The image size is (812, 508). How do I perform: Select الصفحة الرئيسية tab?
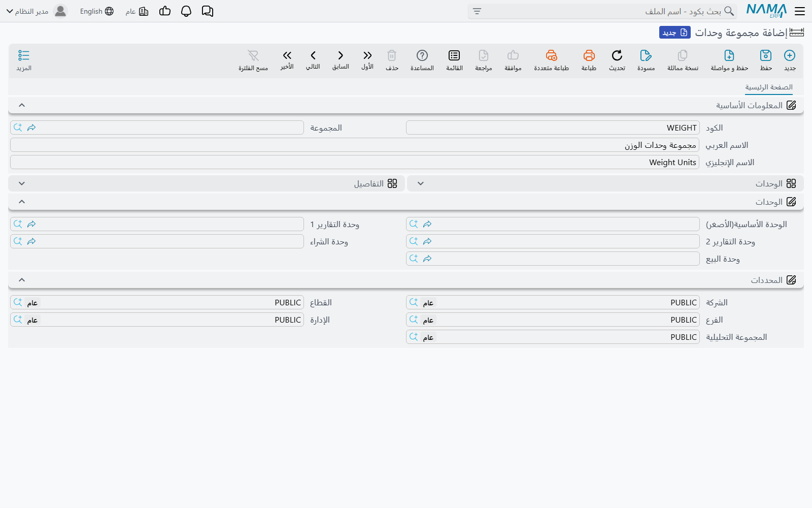[x=769, y=87]
